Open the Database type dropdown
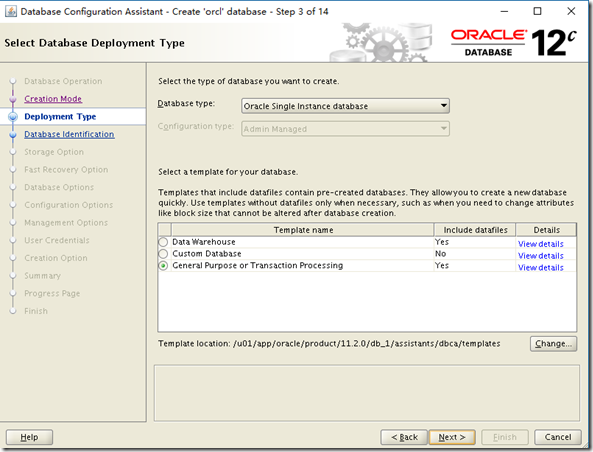This screenshot has height=452, width=593. pyautogui.click(x=345, y=106)
